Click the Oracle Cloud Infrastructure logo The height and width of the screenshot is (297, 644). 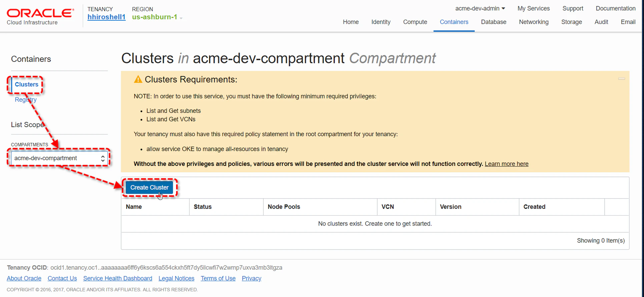[x=40, y=17]
